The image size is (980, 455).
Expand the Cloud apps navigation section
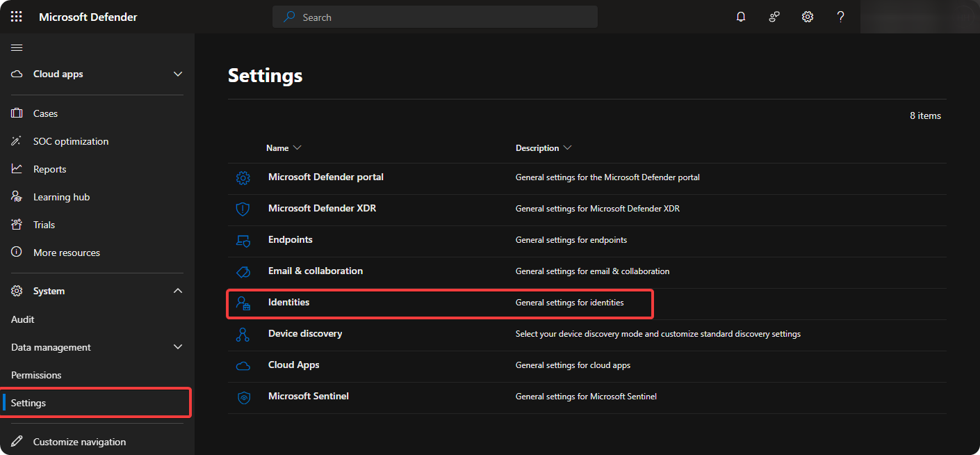(178, 74)
